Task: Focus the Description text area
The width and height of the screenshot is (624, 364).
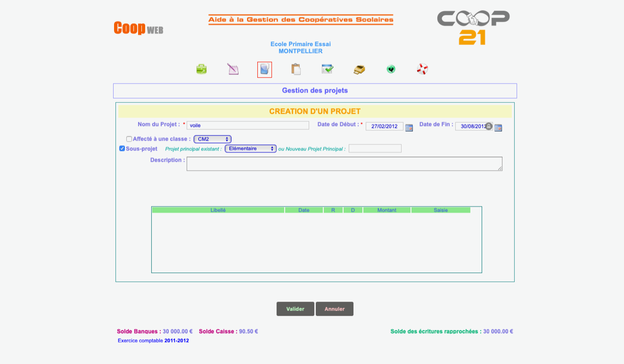Action: [x=344, y=164]
